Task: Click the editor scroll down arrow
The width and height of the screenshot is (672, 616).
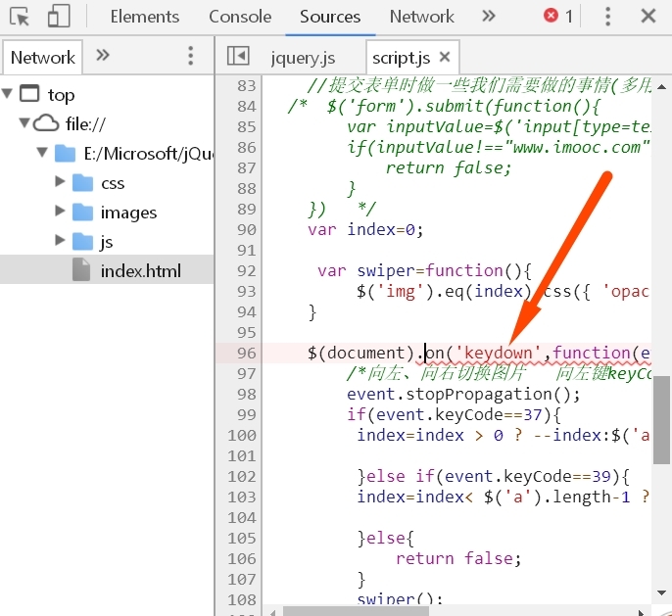Action: click(x=662, y=592)
